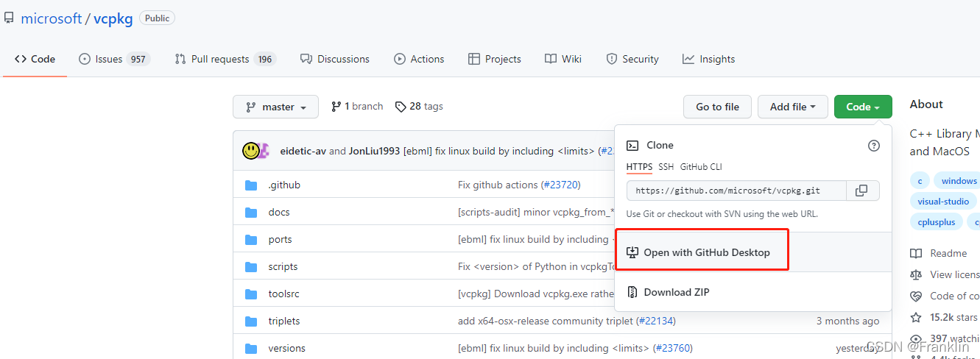Choose Open with GitHub Desktop
This screenshot has width=980, height=359.
pos(706,252)
